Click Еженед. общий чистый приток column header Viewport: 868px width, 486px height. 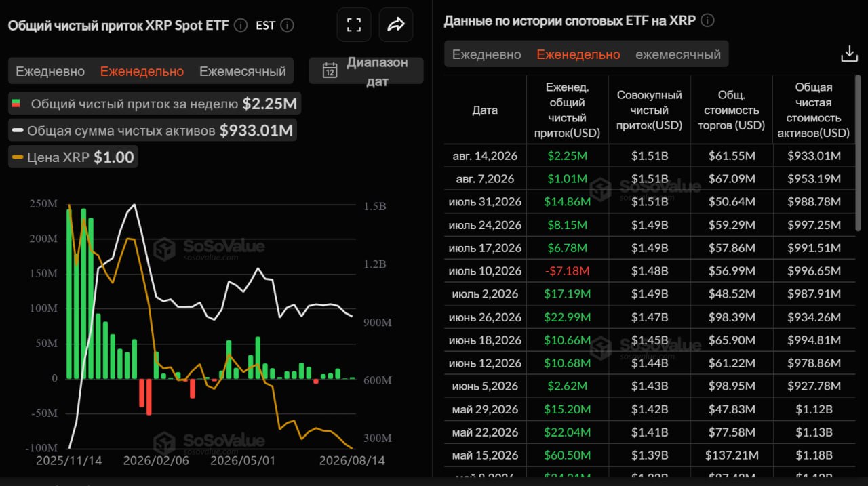click(568, 110)
